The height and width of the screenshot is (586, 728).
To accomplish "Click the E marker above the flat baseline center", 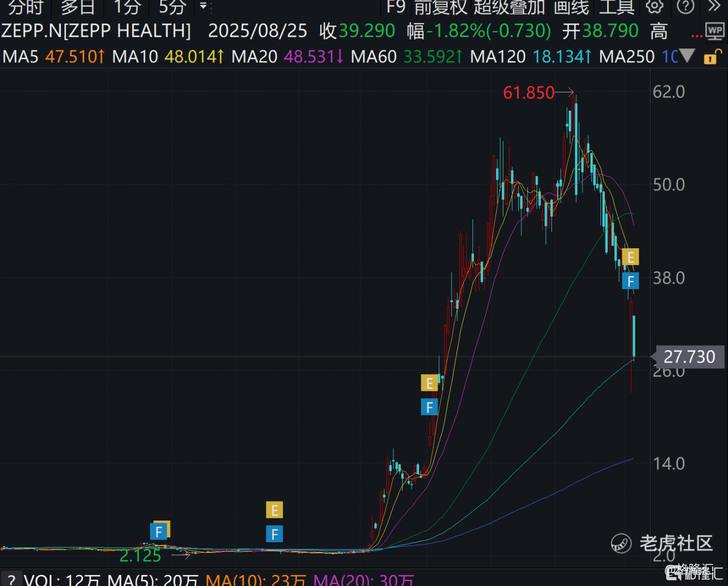I will 274,510.
